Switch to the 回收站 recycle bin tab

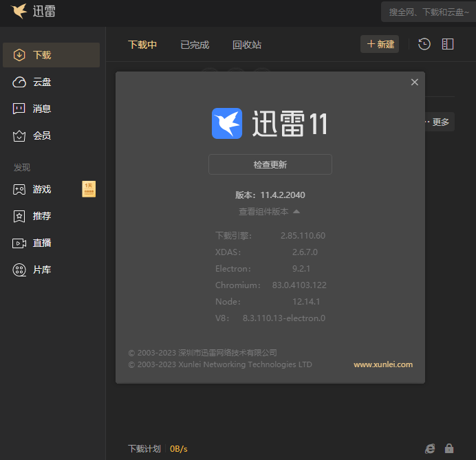[247, 45]
